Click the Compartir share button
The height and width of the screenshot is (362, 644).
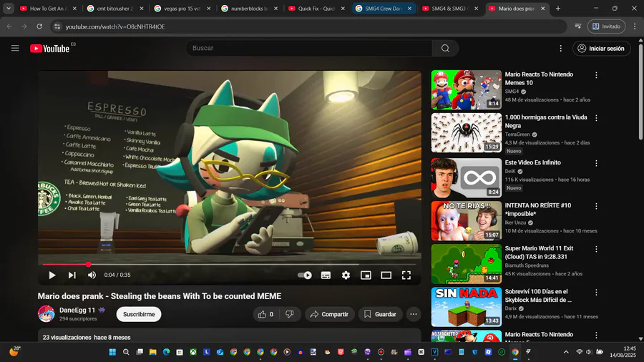(329, 314)
